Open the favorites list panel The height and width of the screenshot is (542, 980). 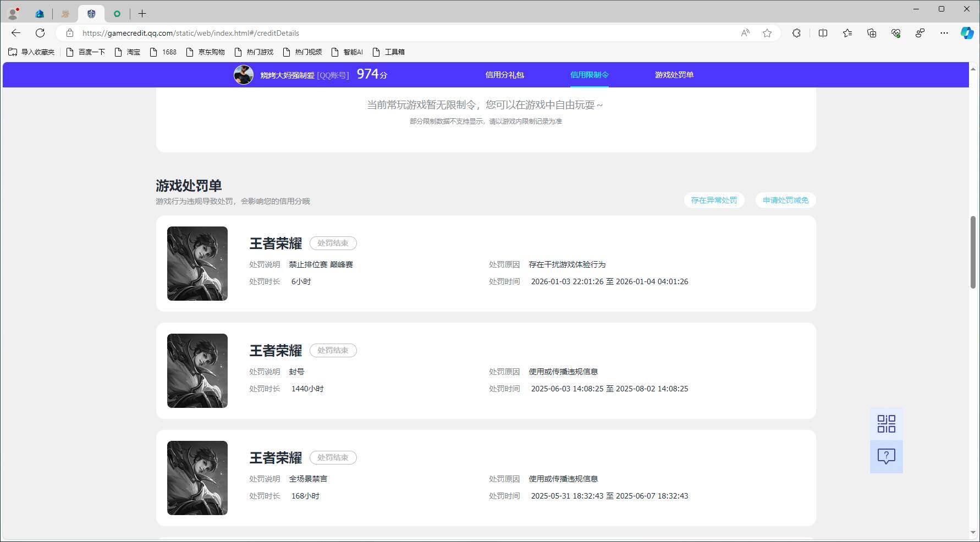[x=847, y=33]
